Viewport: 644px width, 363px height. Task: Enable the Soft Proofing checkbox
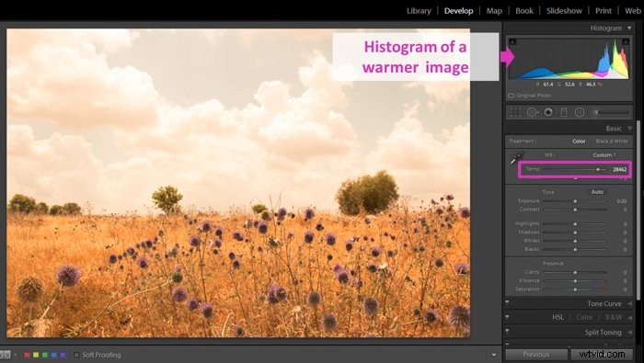(76, 355)
